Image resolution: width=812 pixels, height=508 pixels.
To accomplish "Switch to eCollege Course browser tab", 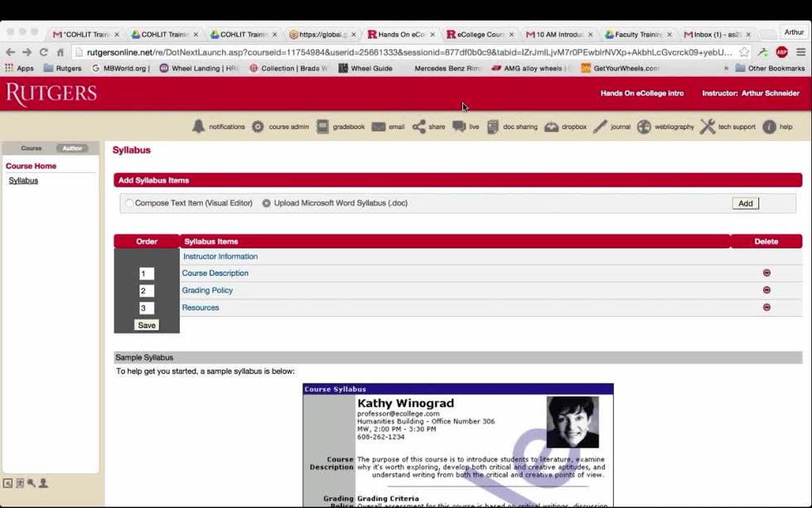I will click(479, 34).
